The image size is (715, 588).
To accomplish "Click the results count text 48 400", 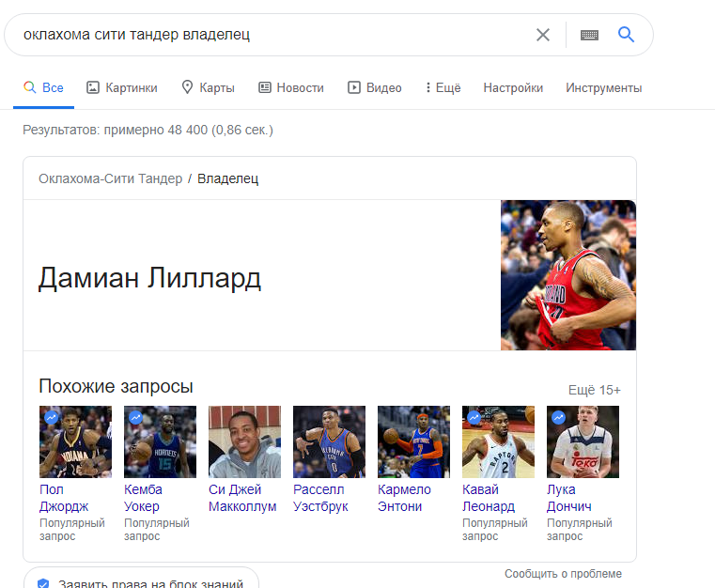I will tap(187, 130).
